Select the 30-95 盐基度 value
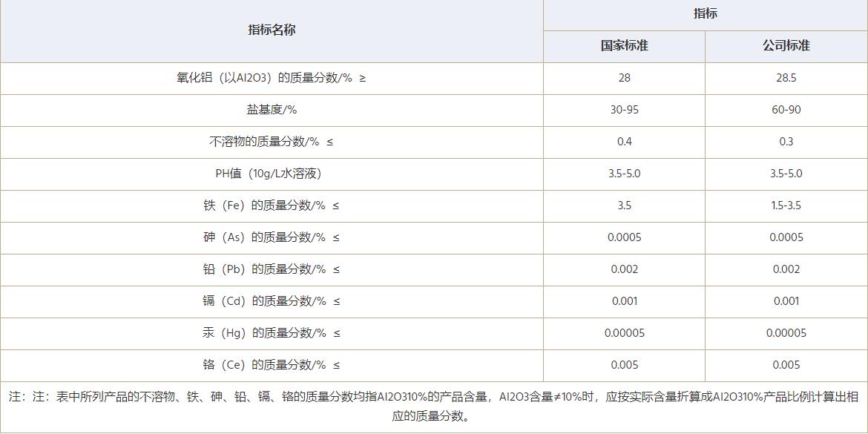868x434 pixels. click(x=625, y=110)
